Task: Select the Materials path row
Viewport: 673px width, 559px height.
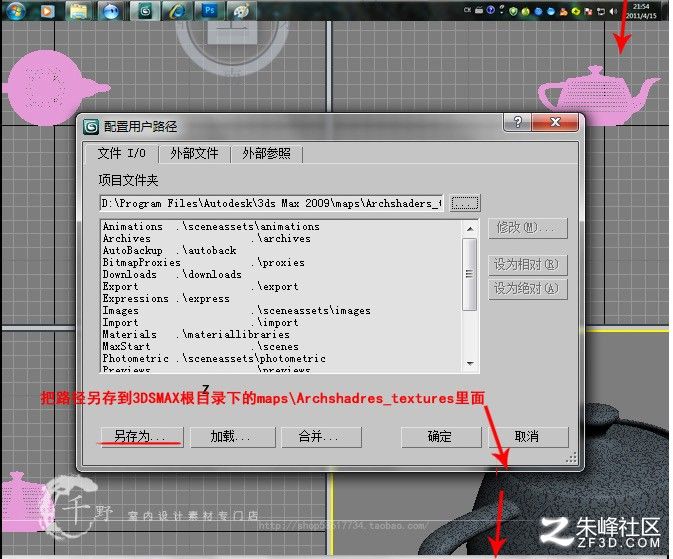Action: point(281,334)
